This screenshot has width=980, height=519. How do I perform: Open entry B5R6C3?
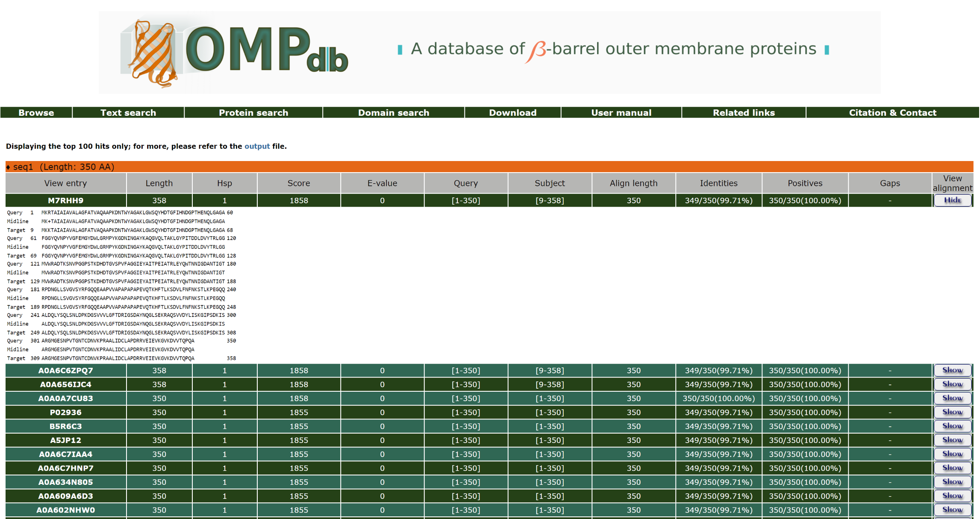click(x=65, y=426)
